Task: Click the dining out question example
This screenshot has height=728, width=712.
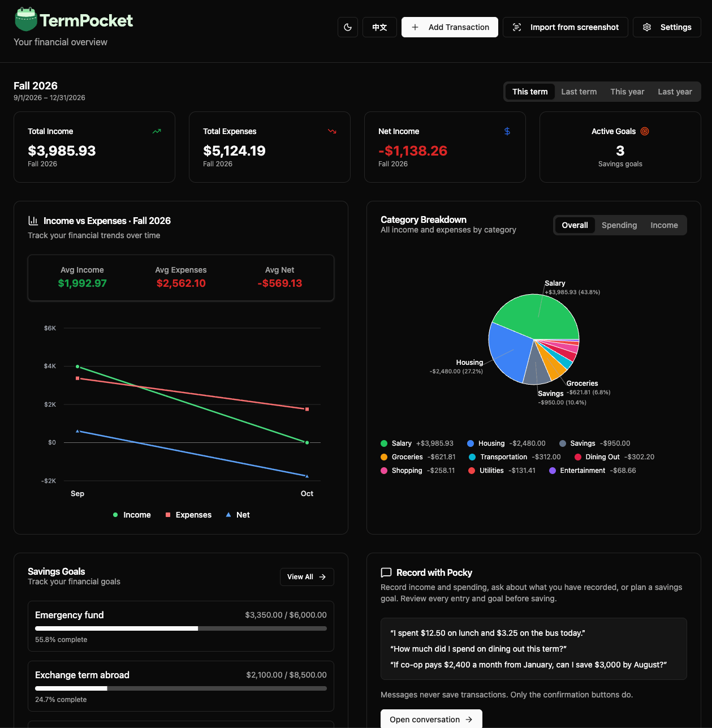Action: tap(478, 649)
